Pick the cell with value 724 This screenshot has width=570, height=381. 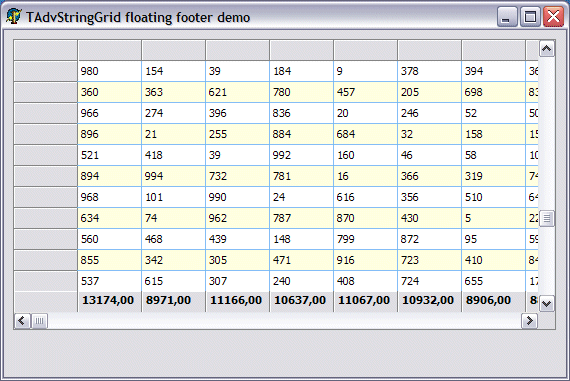point(429,281)
